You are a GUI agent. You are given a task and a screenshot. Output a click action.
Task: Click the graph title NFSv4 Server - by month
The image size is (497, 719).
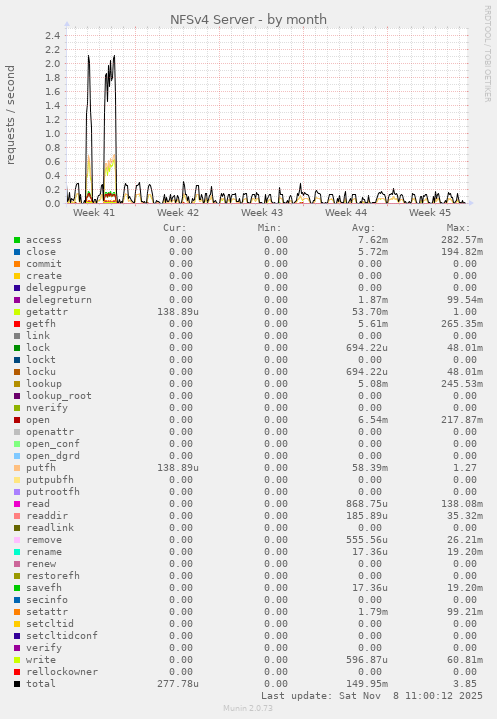tap(248, 20)
